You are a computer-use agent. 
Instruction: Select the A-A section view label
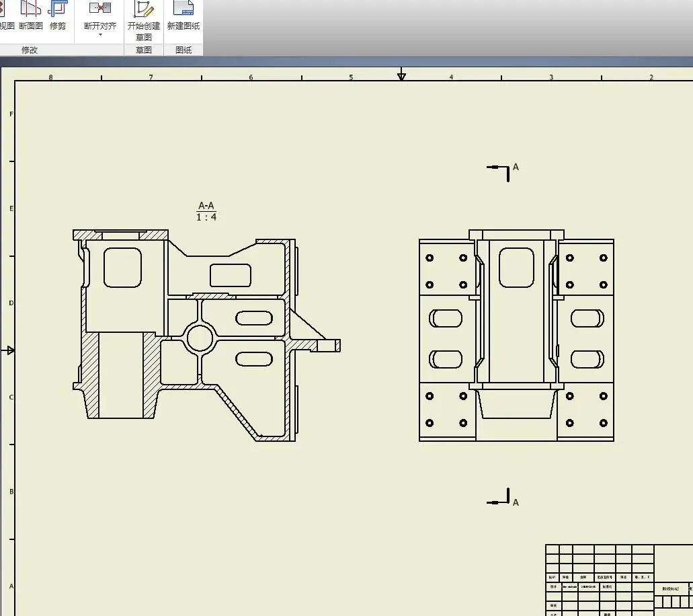[206, 206]
